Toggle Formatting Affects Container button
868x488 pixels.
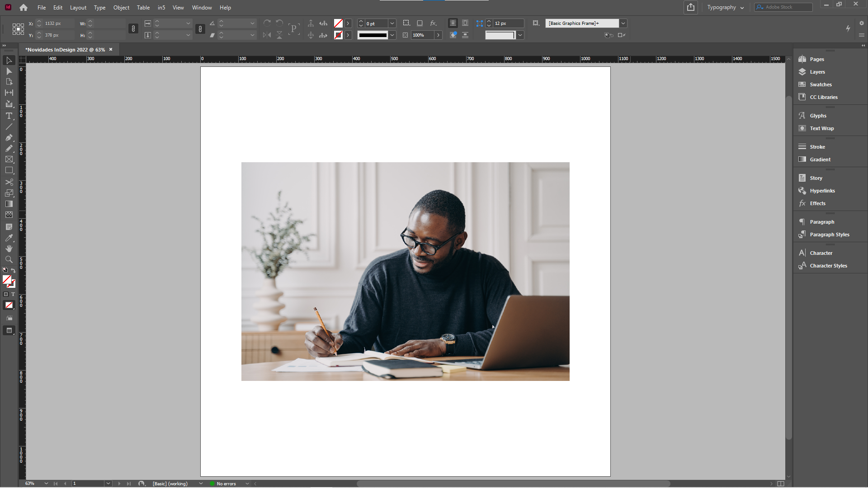(x=6, y=294)
